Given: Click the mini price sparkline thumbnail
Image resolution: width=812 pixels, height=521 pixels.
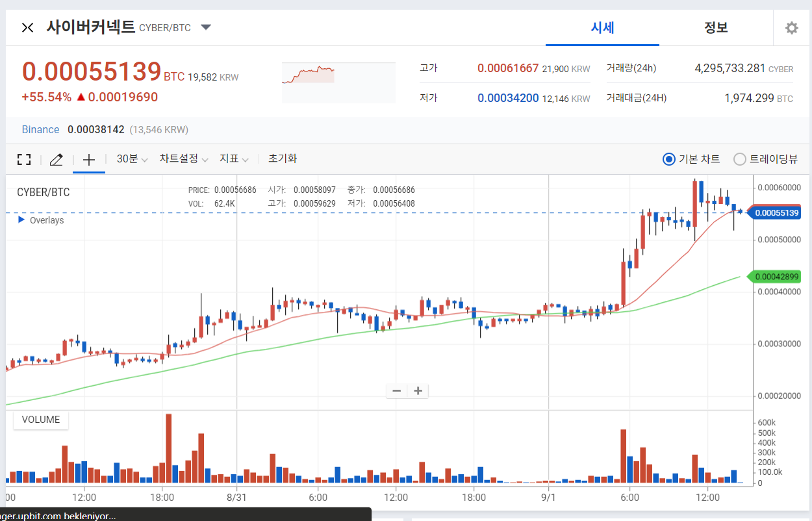Looking at the screenshot, I should 338,83.
